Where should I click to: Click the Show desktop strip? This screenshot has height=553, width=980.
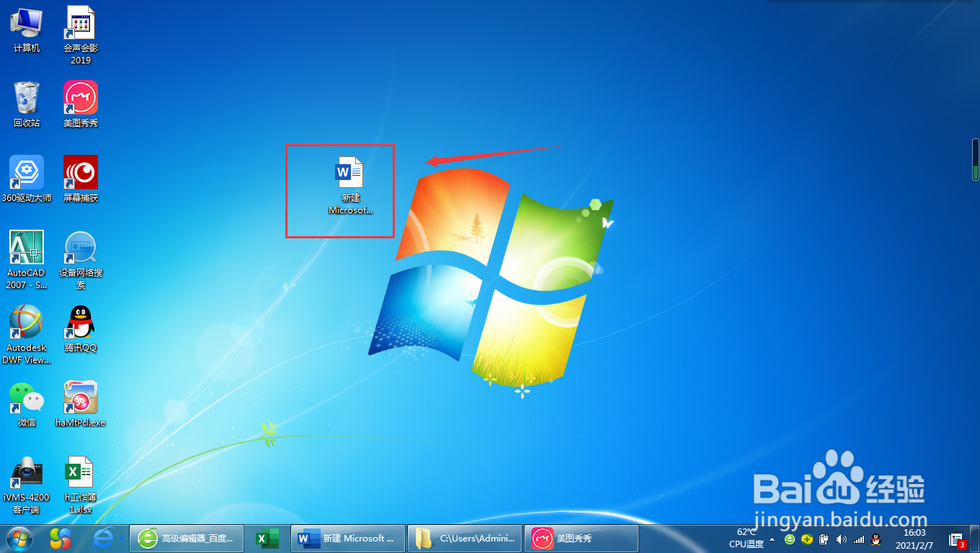point(975,539)
